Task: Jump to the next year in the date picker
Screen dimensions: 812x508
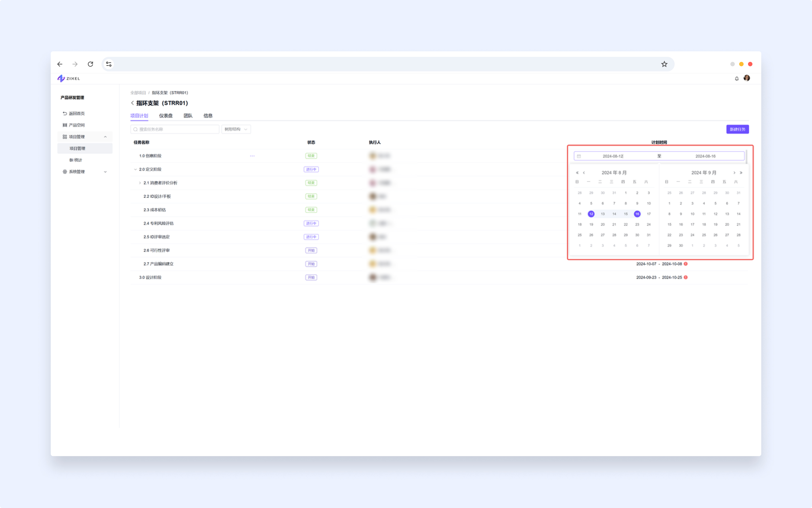Action: pos(741,173)
